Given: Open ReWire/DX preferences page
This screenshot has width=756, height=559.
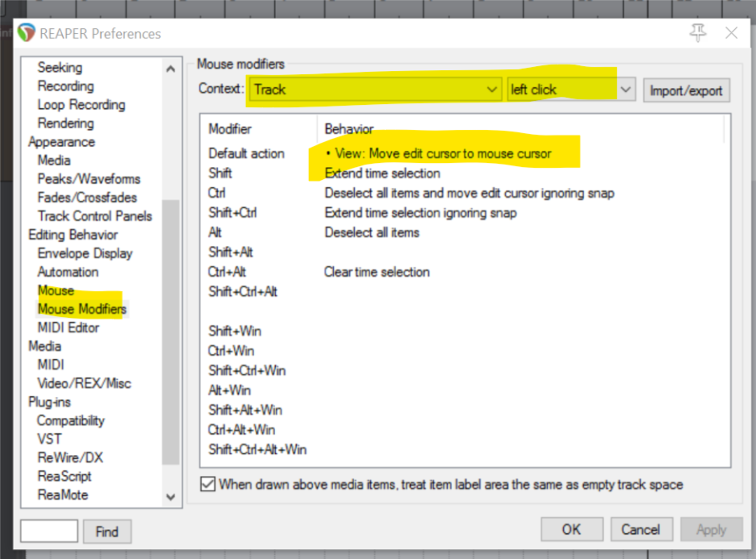Looking at the screenshot, I should (x=70, y=457).
